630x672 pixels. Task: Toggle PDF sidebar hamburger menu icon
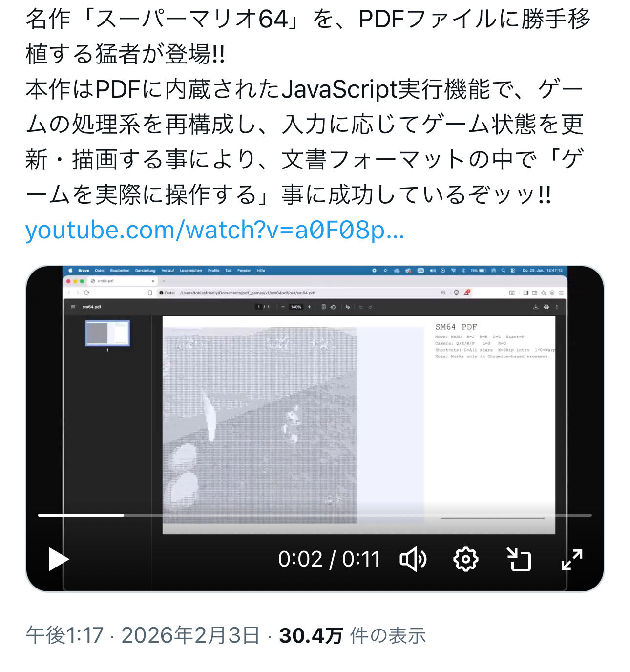point(73,307)
